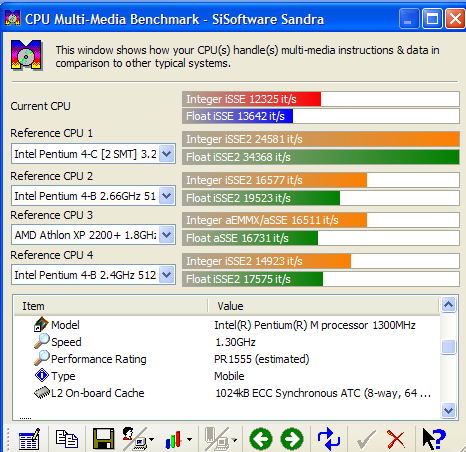
Task: Open Reference CPU 3 dropdown arrow
Action: (166, 235)
